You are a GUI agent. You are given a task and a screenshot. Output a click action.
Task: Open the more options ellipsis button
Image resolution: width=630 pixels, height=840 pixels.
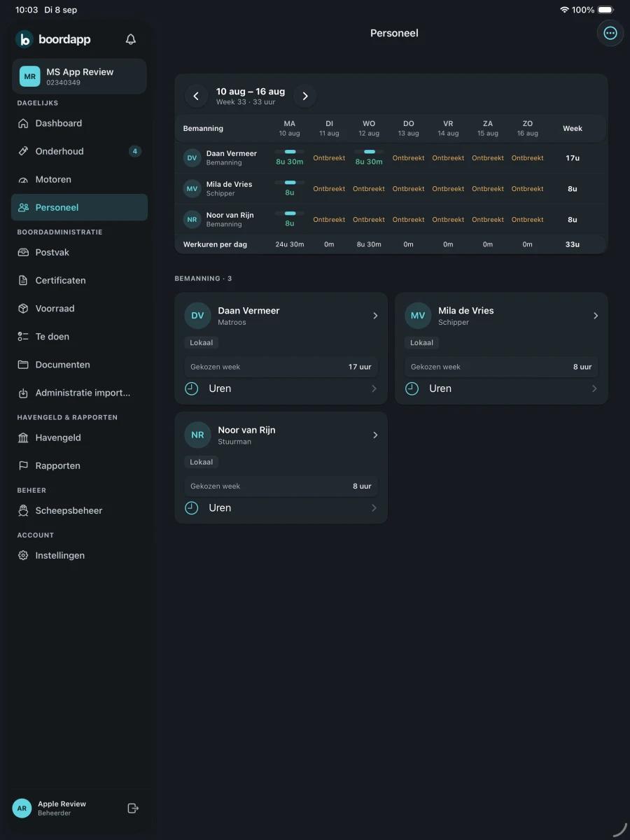(610, 33)
